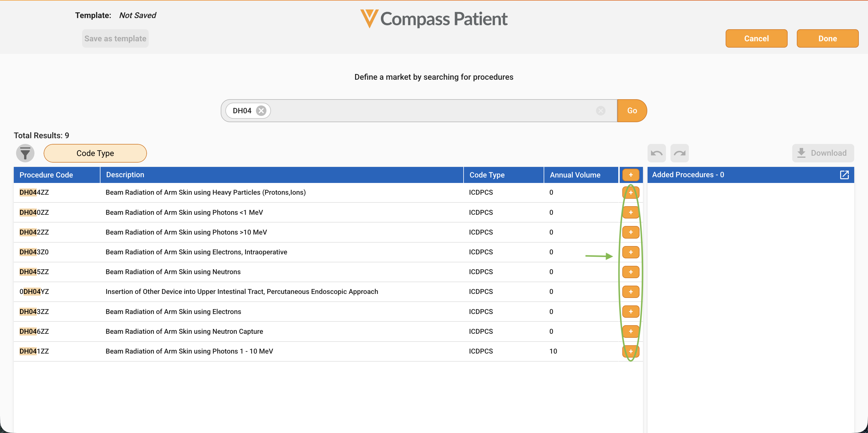Add DH043Z0 Electrons Intraoperative procedure
This screenshot has width=868, height=433.
click(x=631, y=252)
